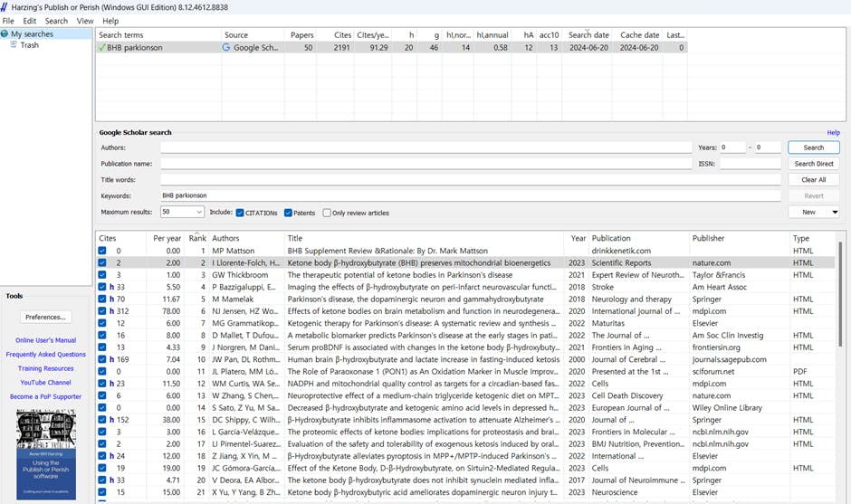Toggle the CITATIONs include checkbox

pyautogui.click(x=240, y=213)
